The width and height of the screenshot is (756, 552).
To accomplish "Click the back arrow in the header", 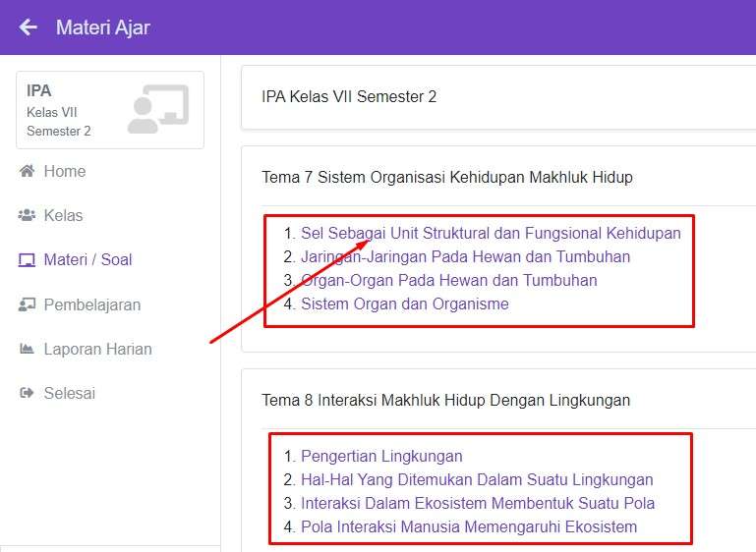I will 28,28.
